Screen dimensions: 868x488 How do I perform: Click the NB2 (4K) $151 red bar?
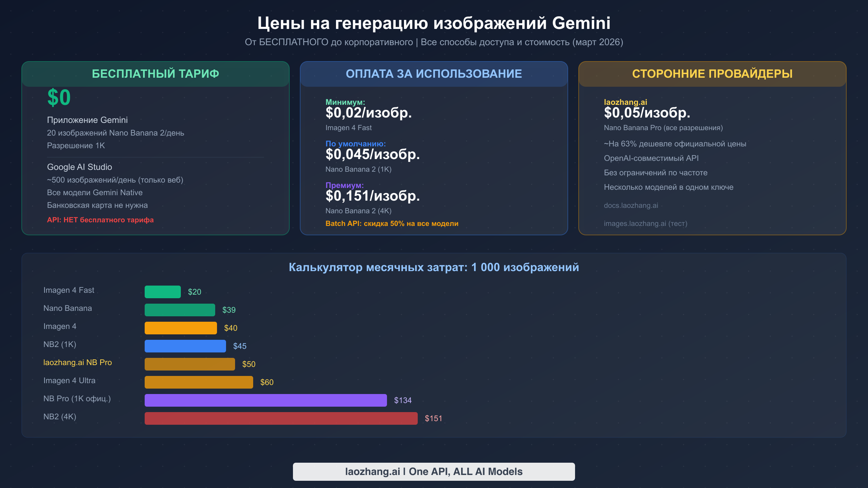point(281,418)
